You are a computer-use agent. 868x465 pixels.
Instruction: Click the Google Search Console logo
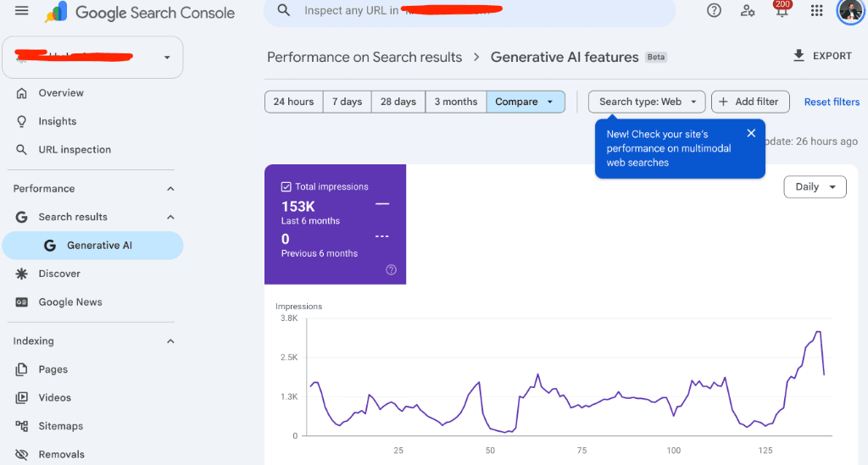pyautogui.click(x=140, y=12)
